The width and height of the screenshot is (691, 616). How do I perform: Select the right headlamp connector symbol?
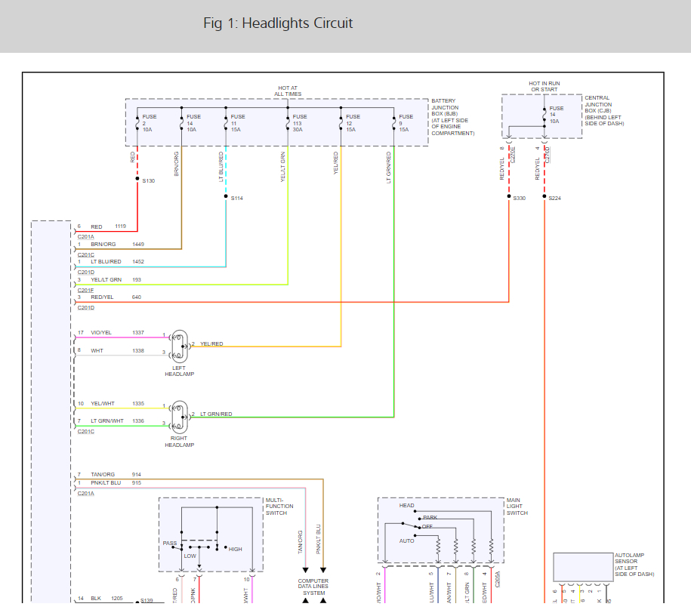click(180, 417)
